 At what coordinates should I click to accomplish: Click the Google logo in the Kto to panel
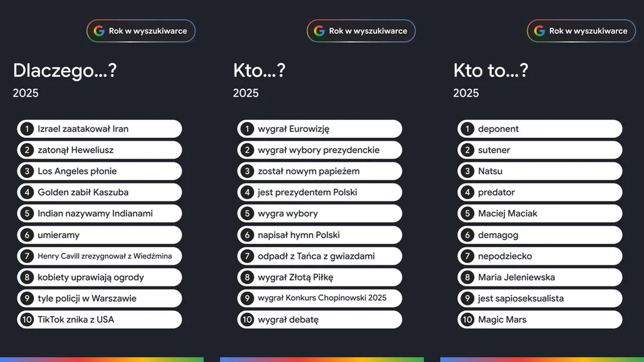540,31
